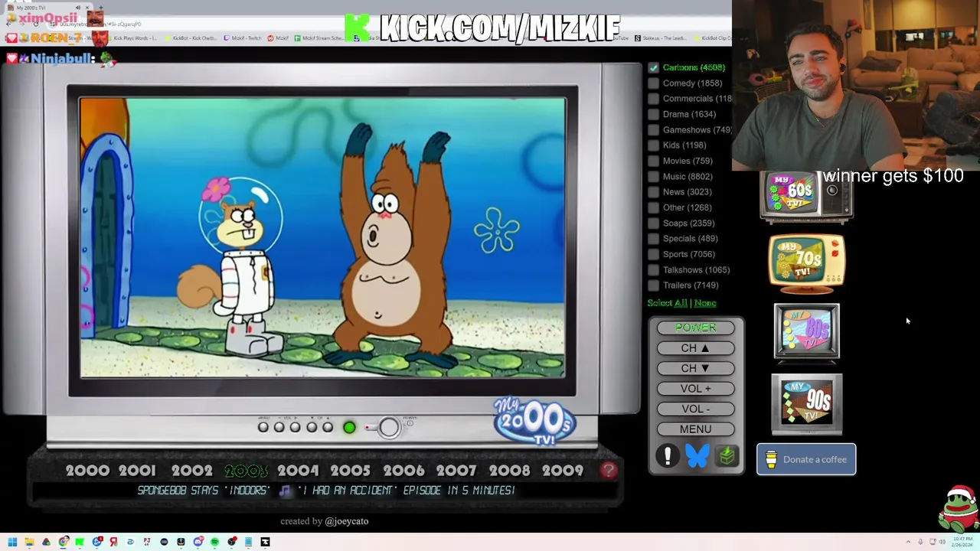980x551 pixels.
Task: Tick the Trailers category checkbox
Action: point(653,285)
